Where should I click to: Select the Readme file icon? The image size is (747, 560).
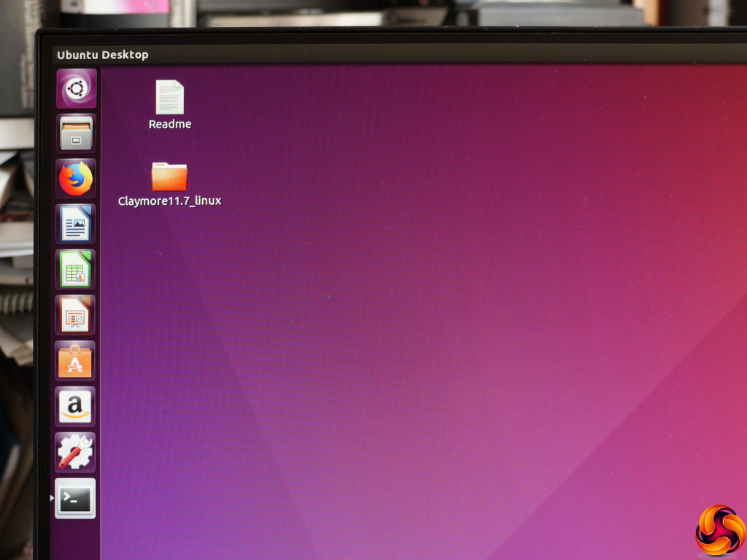[x=169, y=97]
